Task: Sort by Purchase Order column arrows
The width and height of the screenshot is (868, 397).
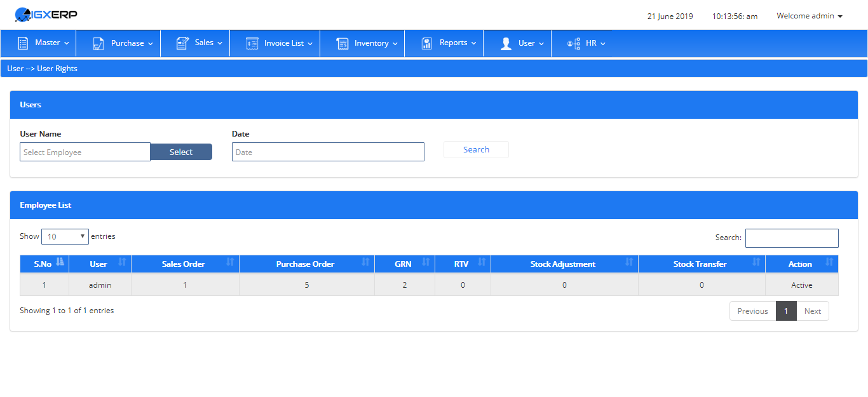Action: click(x=365, y=262)
